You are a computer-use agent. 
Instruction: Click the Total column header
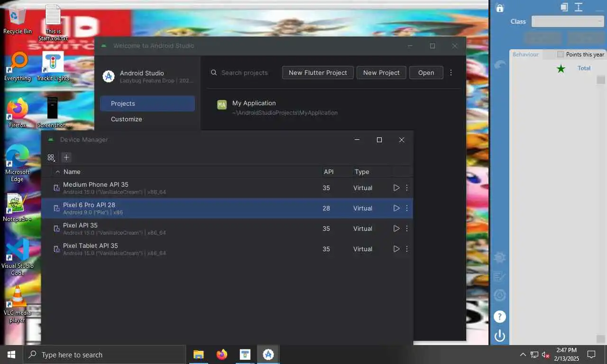click(584, 68)
